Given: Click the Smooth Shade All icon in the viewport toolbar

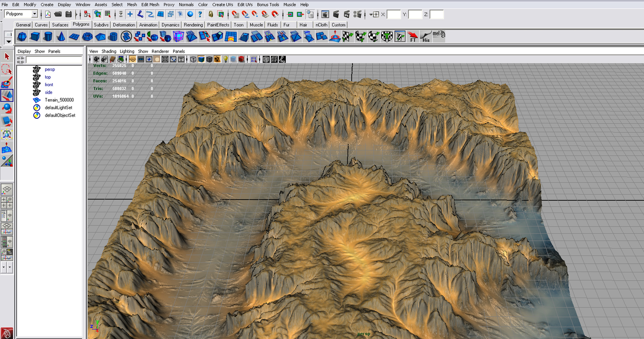Looking at the screenshot, I should [201, 59].
